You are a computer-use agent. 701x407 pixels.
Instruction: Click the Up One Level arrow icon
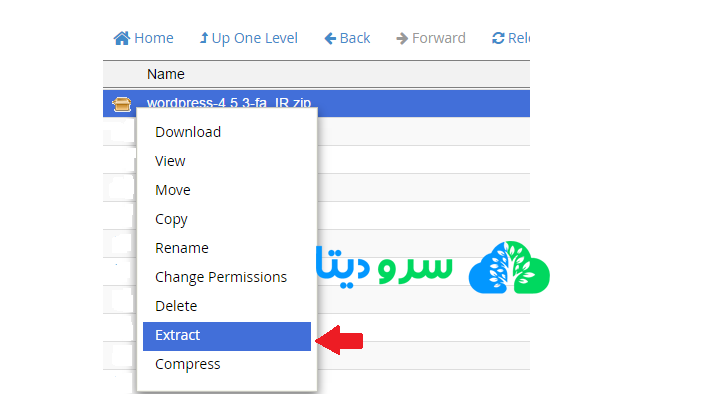point(204,38)
